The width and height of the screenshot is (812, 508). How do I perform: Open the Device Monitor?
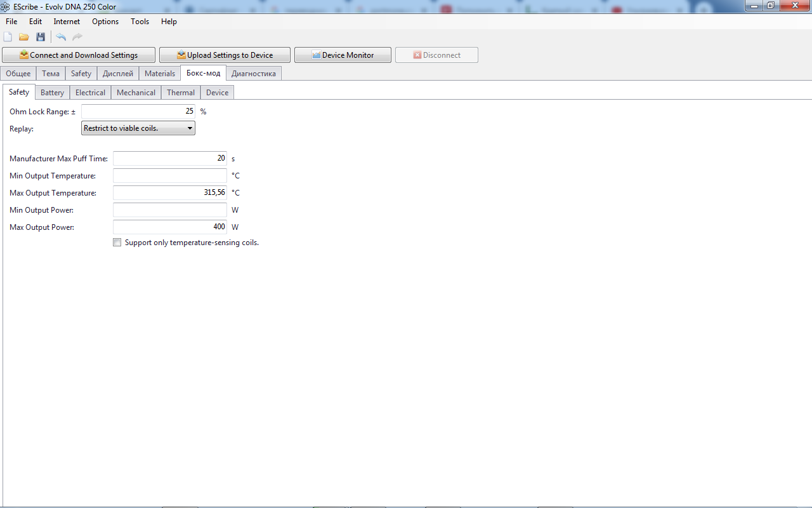tap(343, 55)
